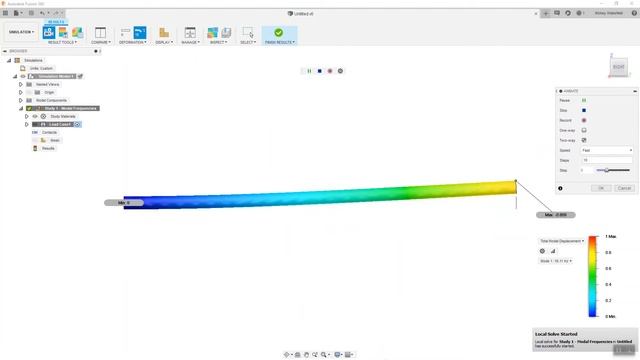Open the Mode 1 frequency dropdown

[556, 261]
